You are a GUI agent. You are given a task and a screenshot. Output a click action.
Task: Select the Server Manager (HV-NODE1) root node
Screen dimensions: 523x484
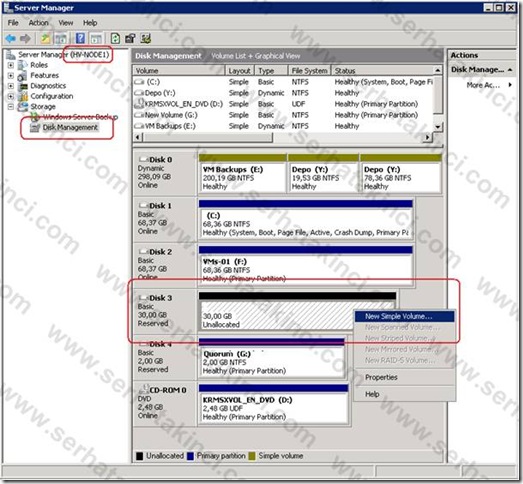(x=63, y=55)
